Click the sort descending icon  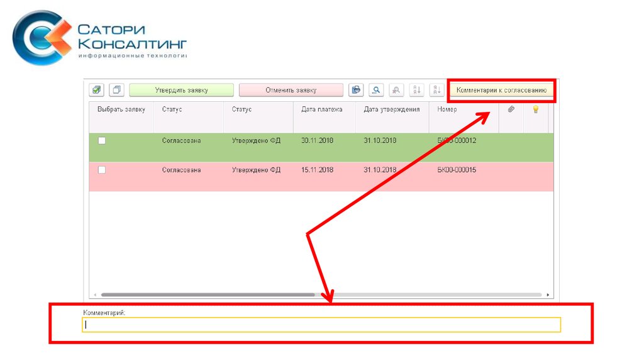(x=437, y=90)
